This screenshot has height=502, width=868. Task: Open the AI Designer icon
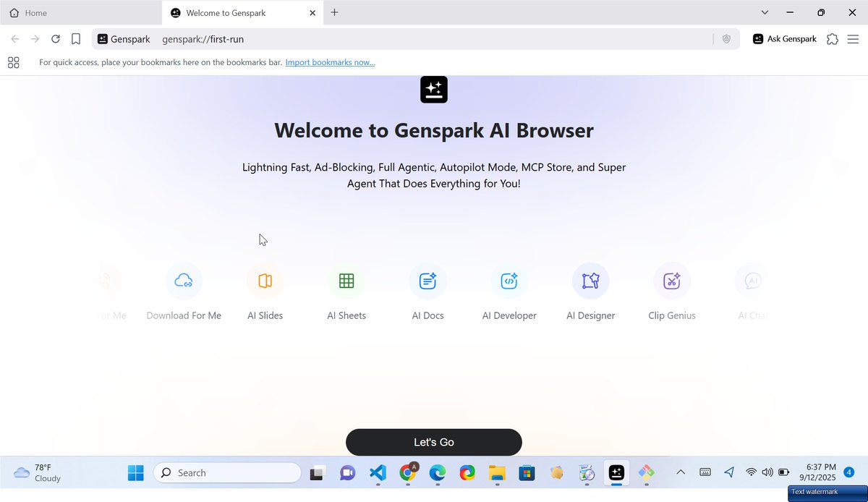click(591, 281)
